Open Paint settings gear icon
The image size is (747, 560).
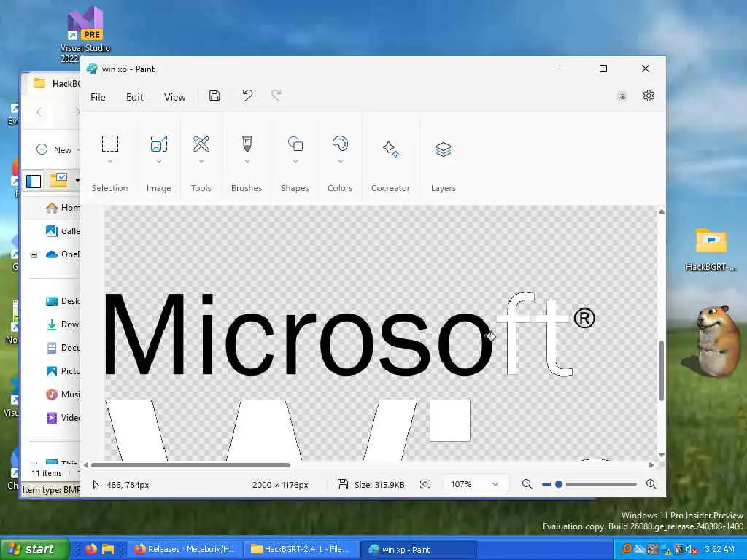click(x=649, y=96)
